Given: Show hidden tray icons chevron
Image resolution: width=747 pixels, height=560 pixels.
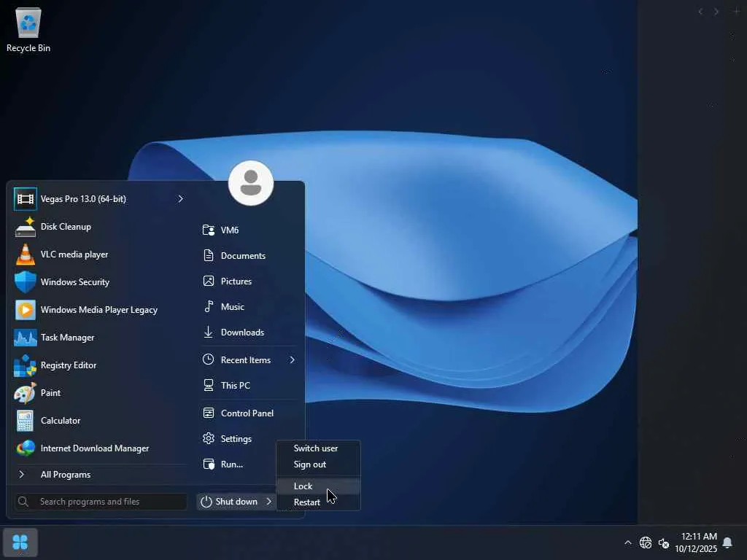Looking at the screenshot, I should point(628,542).
